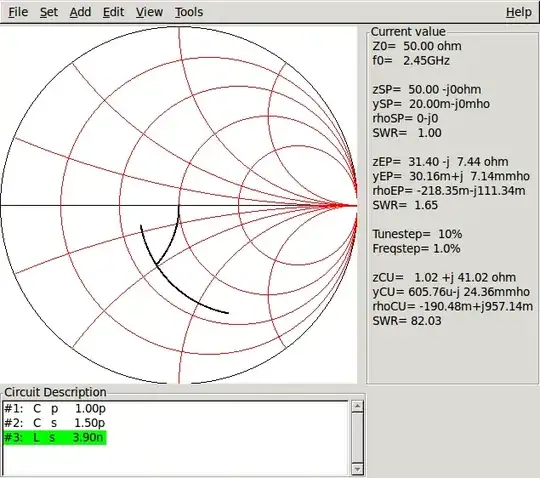Click the Current value panel title
Screen dimensions: 540x478
408,32
